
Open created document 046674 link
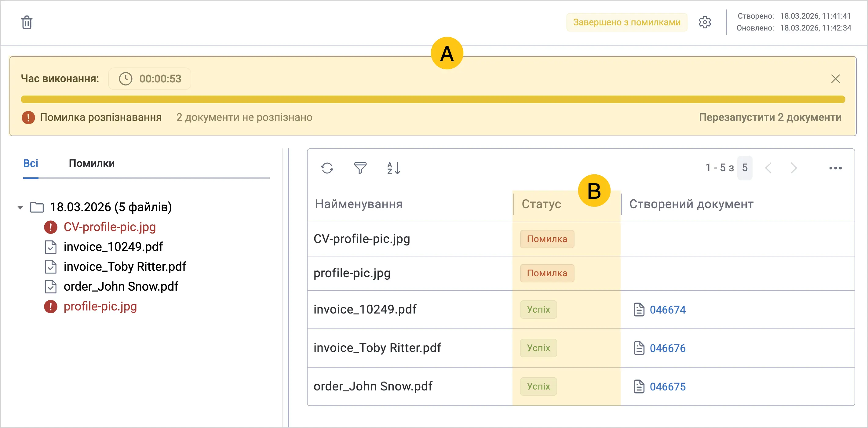tap(668, 310)
